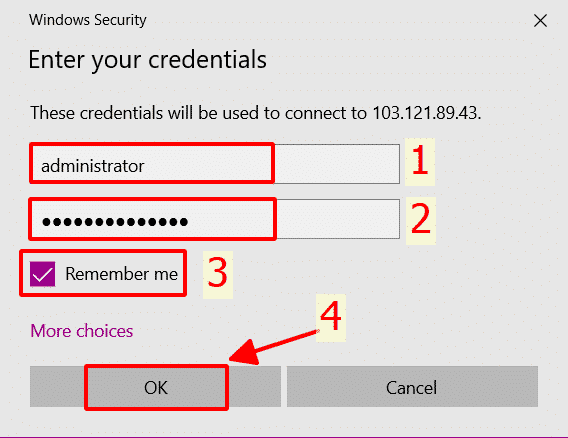This screenshot has height=438, width=568.
Task: Focus the masked password field
Action: point(215,219)
